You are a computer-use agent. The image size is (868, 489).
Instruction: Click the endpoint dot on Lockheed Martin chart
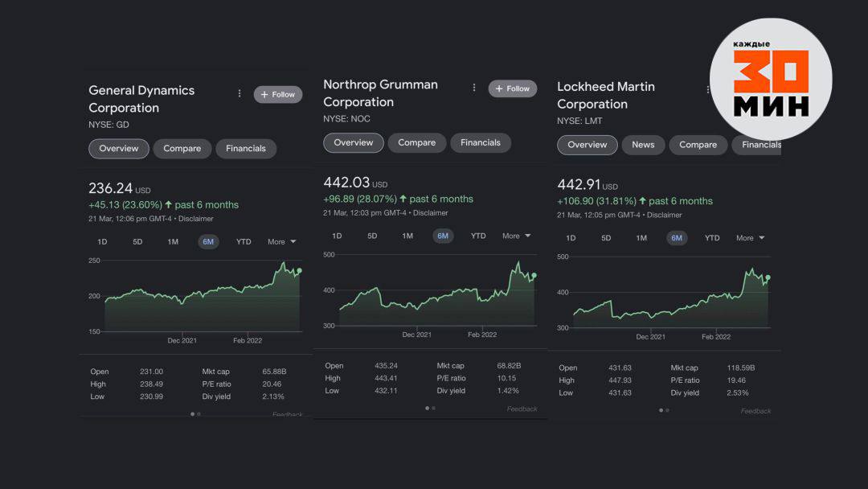coord(768,277)
